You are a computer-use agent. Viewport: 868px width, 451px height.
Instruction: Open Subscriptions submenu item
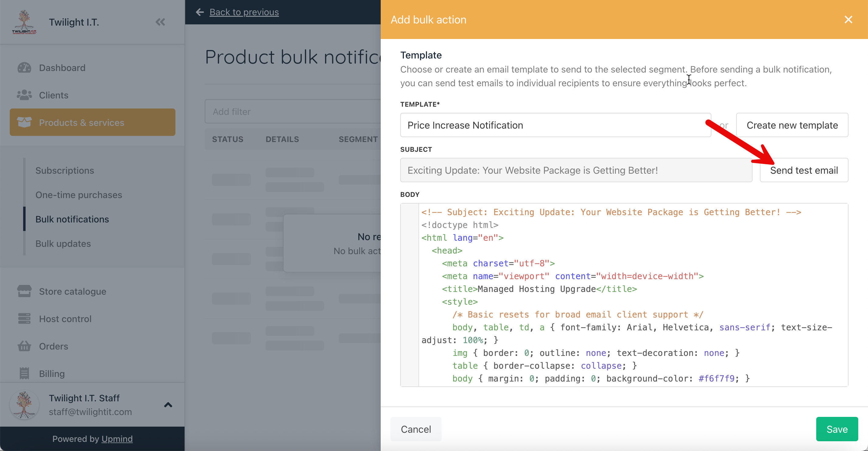(x=65, y=171)
